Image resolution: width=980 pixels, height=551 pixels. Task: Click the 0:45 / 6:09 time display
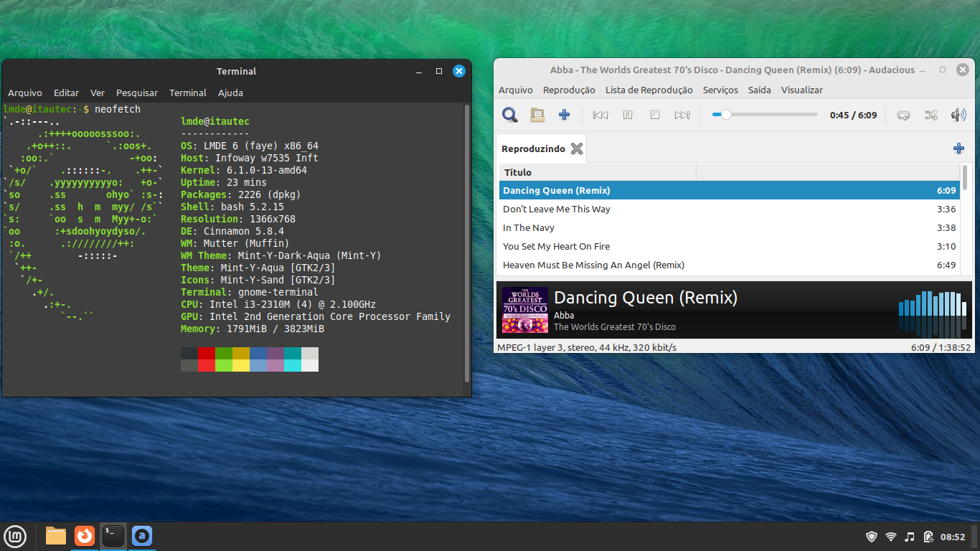pos(853,115)
